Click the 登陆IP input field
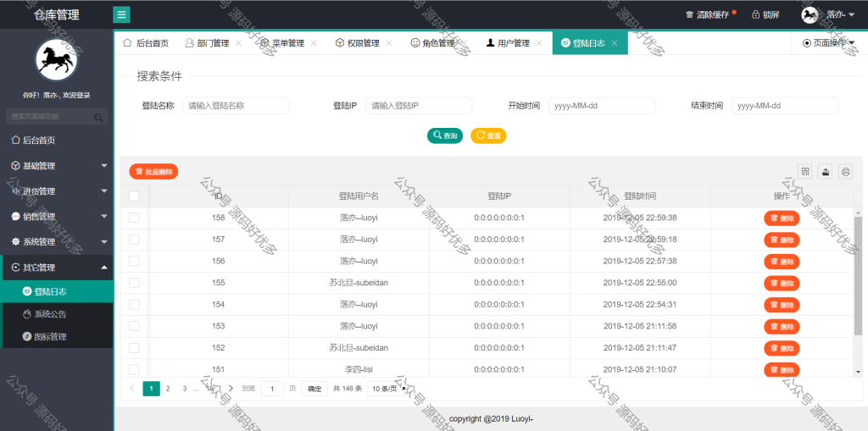Viewport: 868px width, 431px height. [x=419, y=106]
